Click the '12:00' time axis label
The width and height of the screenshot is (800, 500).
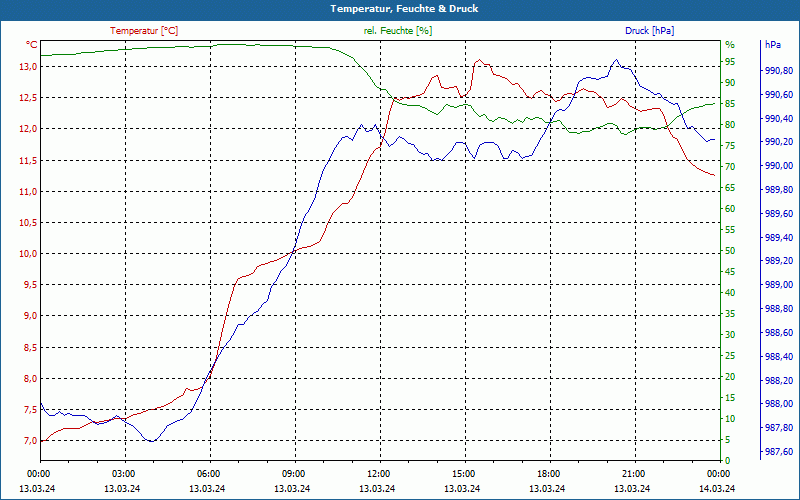pos(379,473)
